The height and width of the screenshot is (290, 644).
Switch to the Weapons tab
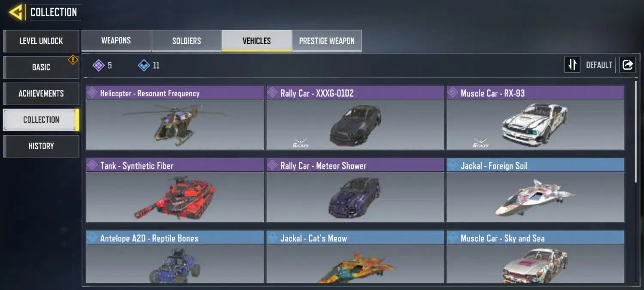pos(116,41)
